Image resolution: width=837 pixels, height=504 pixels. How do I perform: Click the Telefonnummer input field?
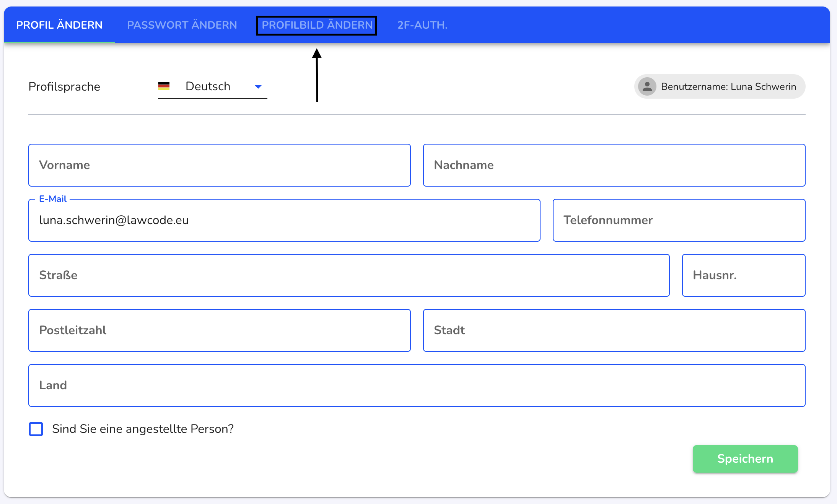pyautogui.click(x=679, y=220)
